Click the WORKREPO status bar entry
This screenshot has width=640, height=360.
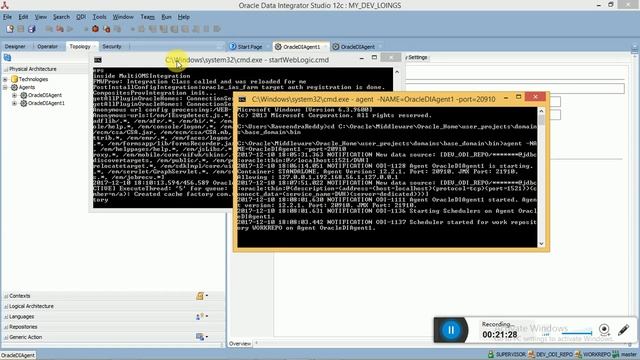593,354
